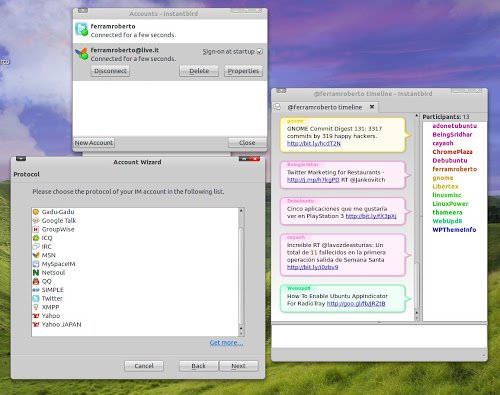This screenshot has height=395, width=500.
Task: Click the timeline scrollbar up arrow
Action: coord(416,116)
